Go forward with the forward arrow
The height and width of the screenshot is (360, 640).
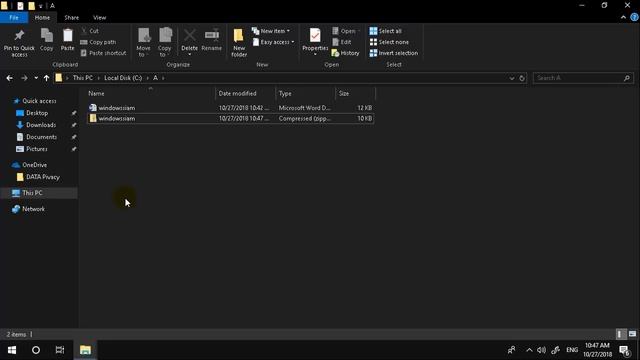[24, 78]
